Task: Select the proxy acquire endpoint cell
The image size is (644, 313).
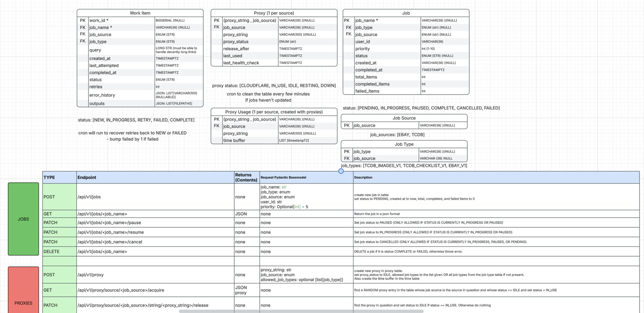Action: (x=155, y=290)
